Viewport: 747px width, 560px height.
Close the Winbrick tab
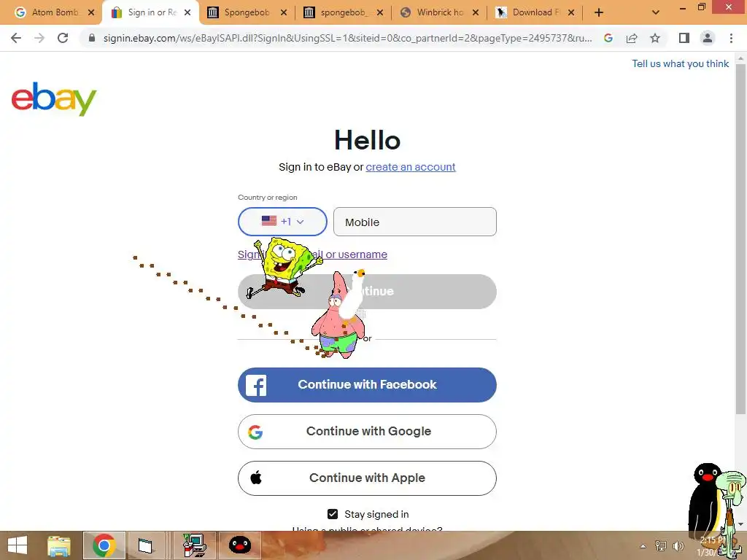[476, 12]
